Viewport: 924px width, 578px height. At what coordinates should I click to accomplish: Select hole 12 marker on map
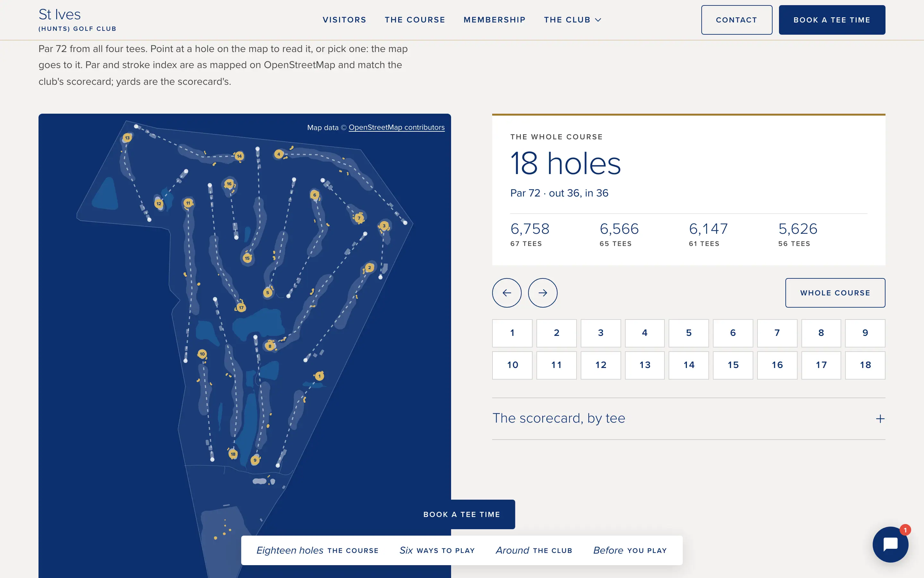[x=159, y=204]
